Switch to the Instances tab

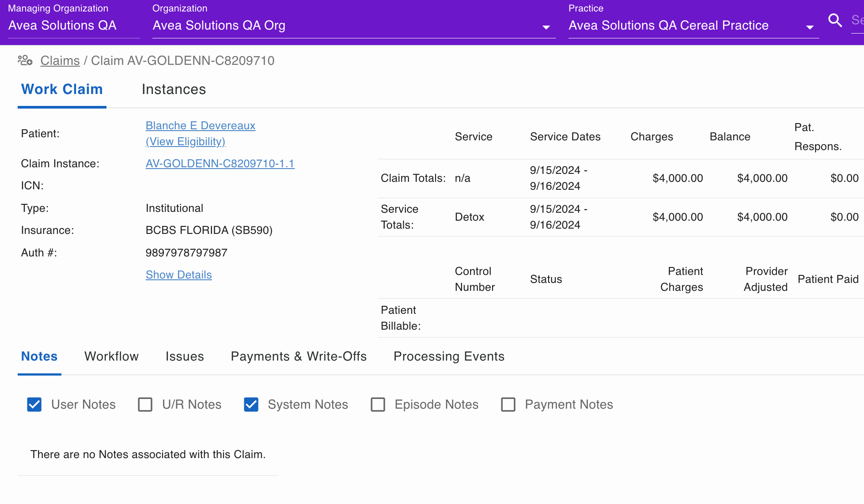(174, 90)
